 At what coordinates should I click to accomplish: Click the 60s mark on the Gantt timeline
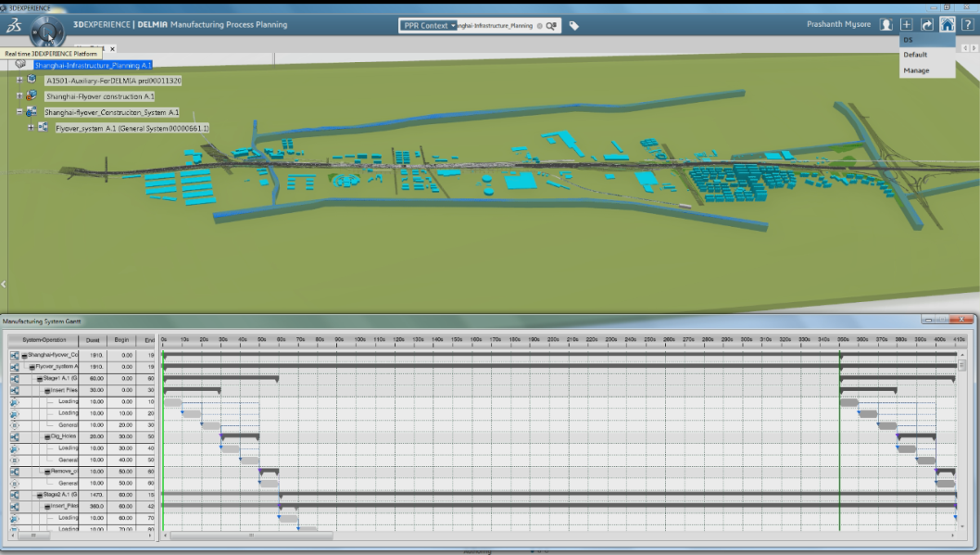pyautogui.click(x=281, y=340)
